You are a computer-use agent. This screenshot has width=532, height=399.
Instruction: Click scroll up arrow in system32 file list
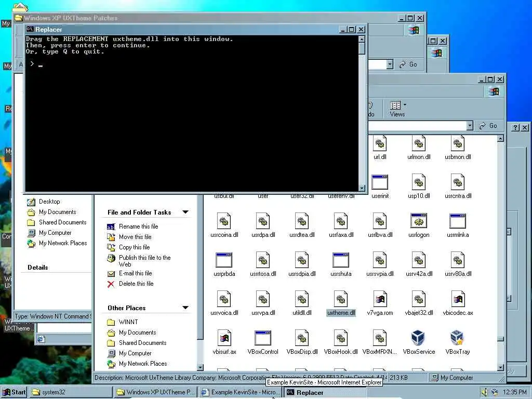point(500,138)
